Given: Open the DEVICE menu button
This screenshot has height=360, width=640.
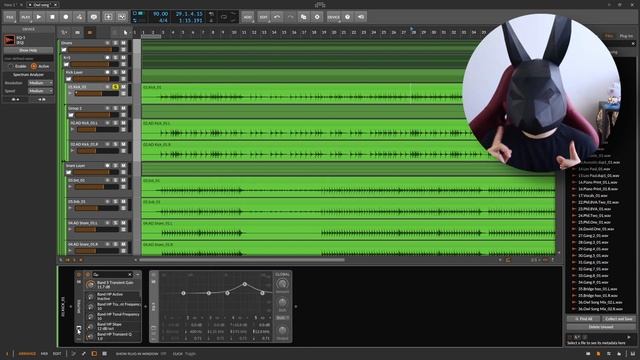Looking at the screenshot, I should coord(333,17).
